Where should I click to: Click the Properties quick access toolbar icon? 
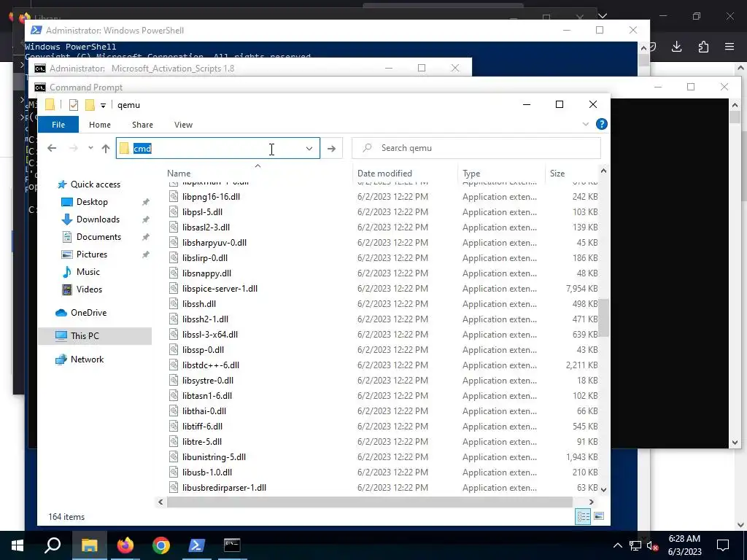74,105
